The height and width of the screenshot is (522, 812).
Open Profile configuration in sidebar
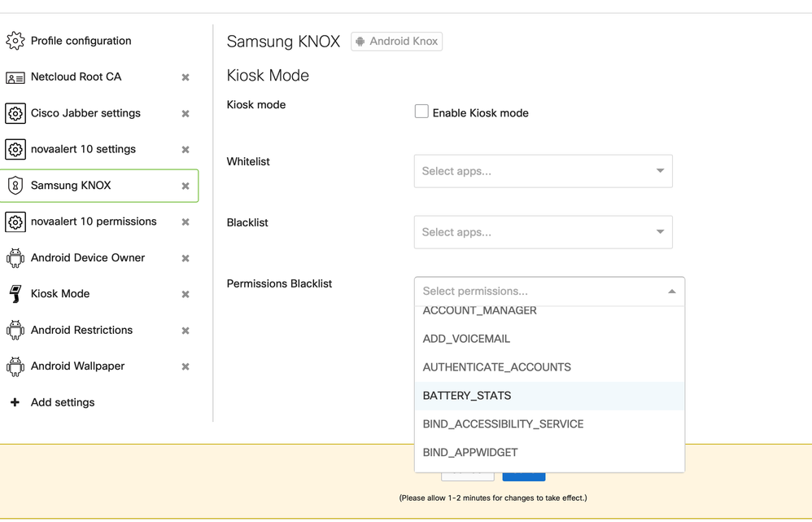(81, 41)
